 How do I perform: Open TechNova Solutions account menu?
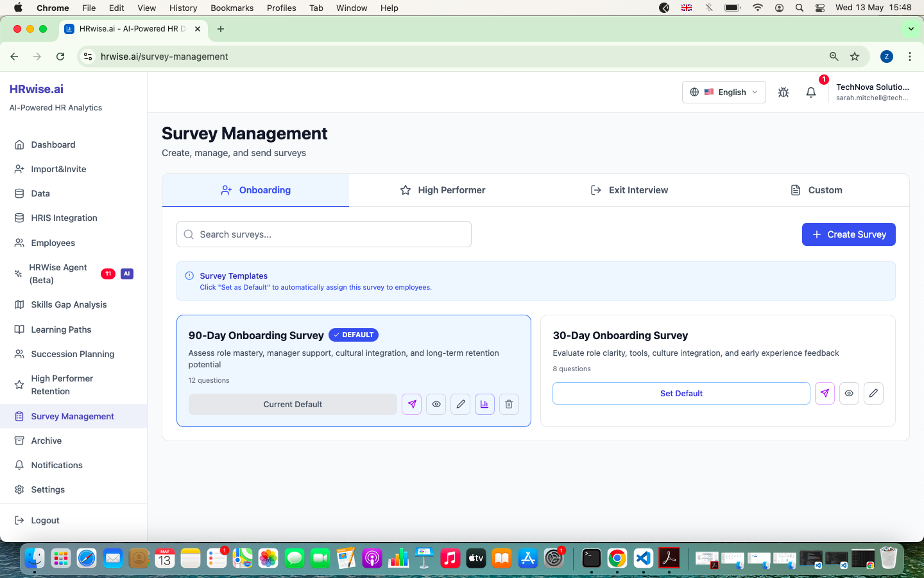point(872,92)
